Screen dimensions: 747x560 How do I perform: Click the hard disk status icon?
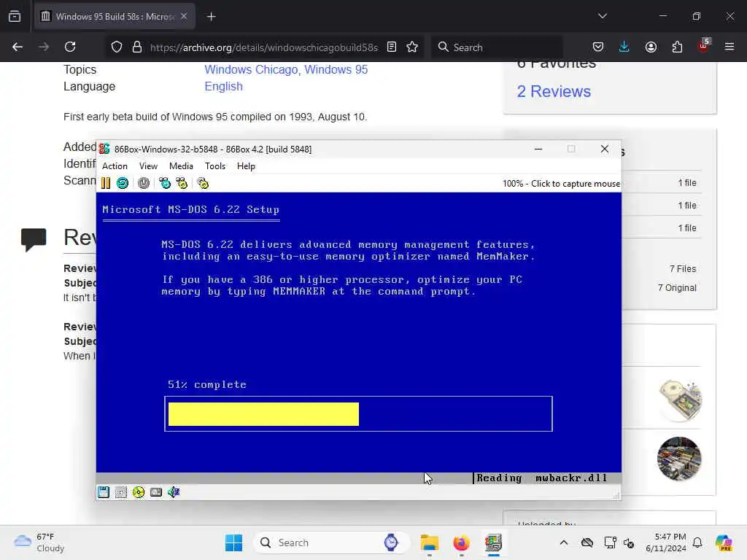156,492
